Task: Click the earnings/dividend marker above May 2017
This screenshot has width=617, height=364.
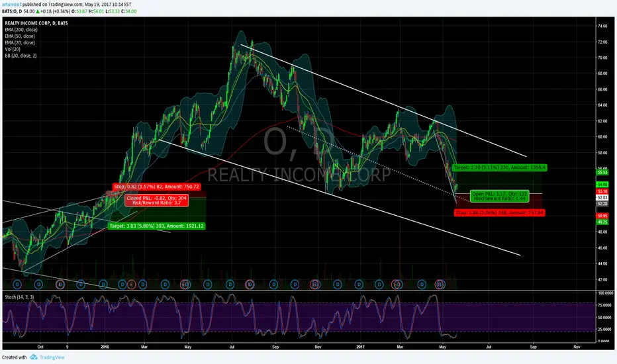Action: 440,284
